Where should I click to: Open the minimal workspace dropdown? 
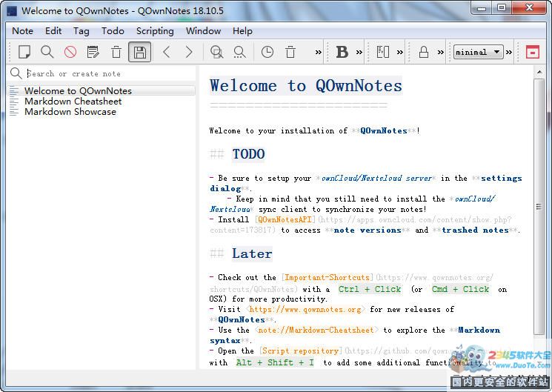[x=479, y=52]
